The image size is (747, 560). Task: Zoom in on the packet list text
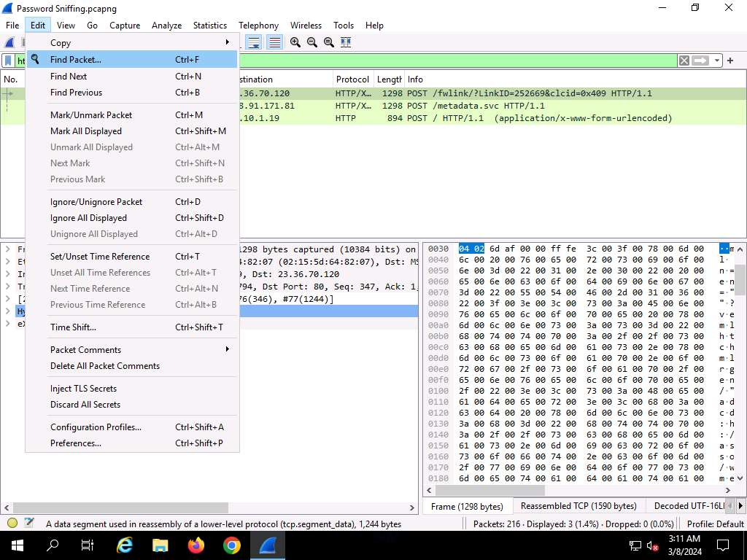coord(295,43)
